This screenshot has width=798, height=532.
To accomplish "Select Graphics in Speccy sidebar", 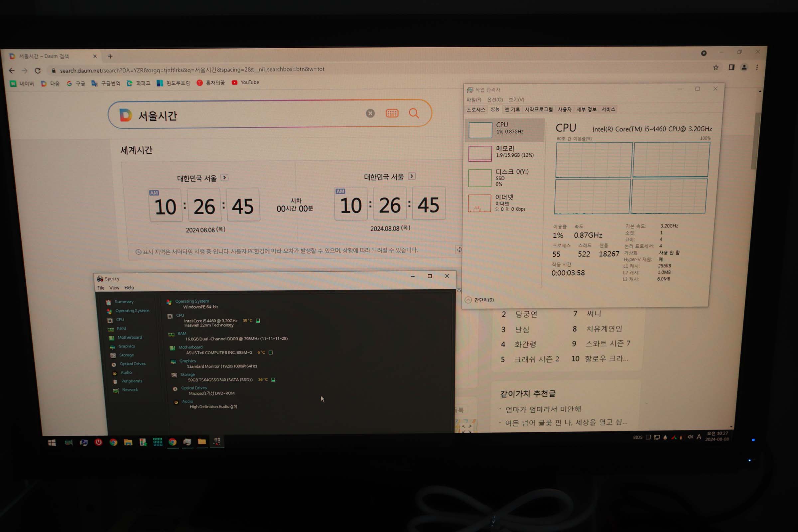I will pos(122,346).
